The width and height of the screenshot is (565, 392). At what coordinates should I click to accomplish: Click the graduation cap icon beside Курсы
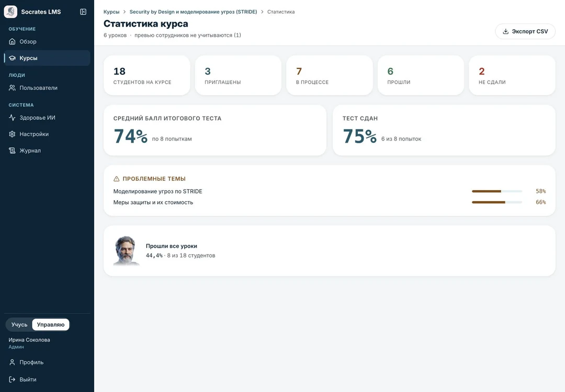(x=12, y=58)
